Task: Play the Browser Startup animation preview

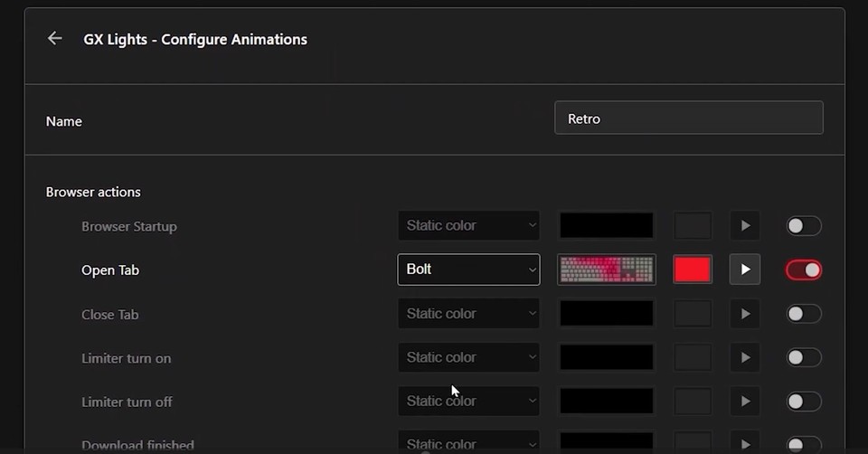Action: [745, 225]
